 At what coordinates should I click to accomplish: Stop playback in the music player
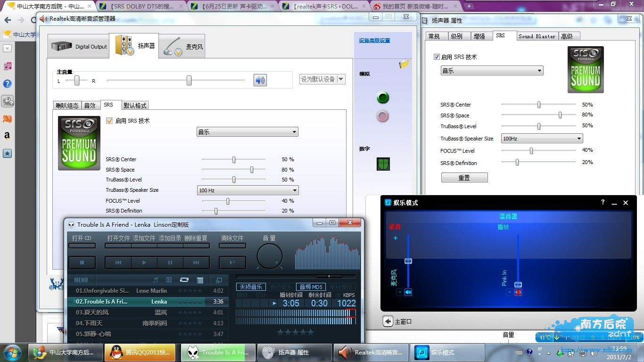[x=82, y=263]
